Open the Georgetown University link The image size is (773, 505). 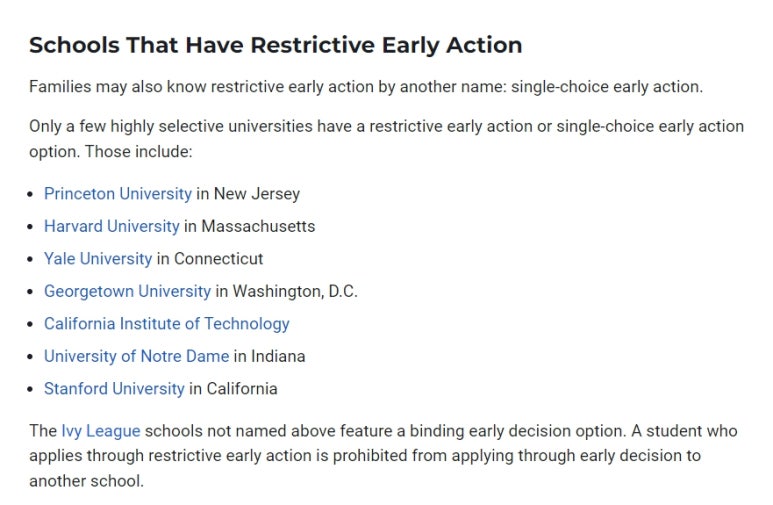[x=127, y=291]
